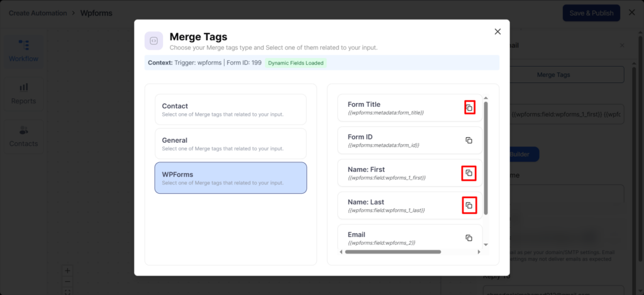This screenshot has height=295, width=644.
Task: Select the Form Title tag row
Action: 396,108
